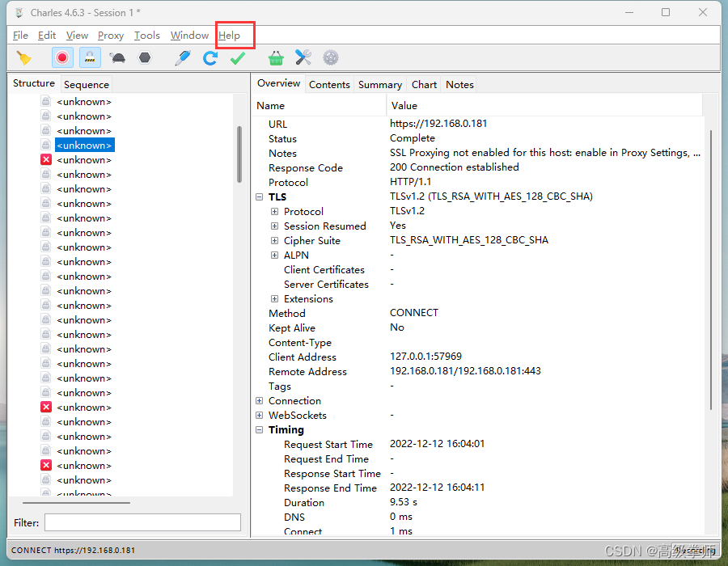Select the URL value https://192.168.0.181

click(x=438, y=124)
